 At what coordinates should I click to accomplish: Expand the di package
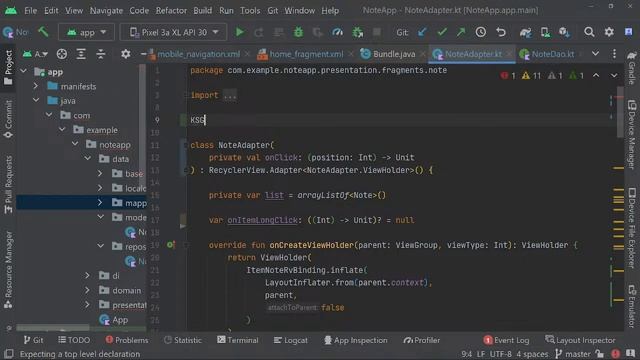[x=87, y=276]
